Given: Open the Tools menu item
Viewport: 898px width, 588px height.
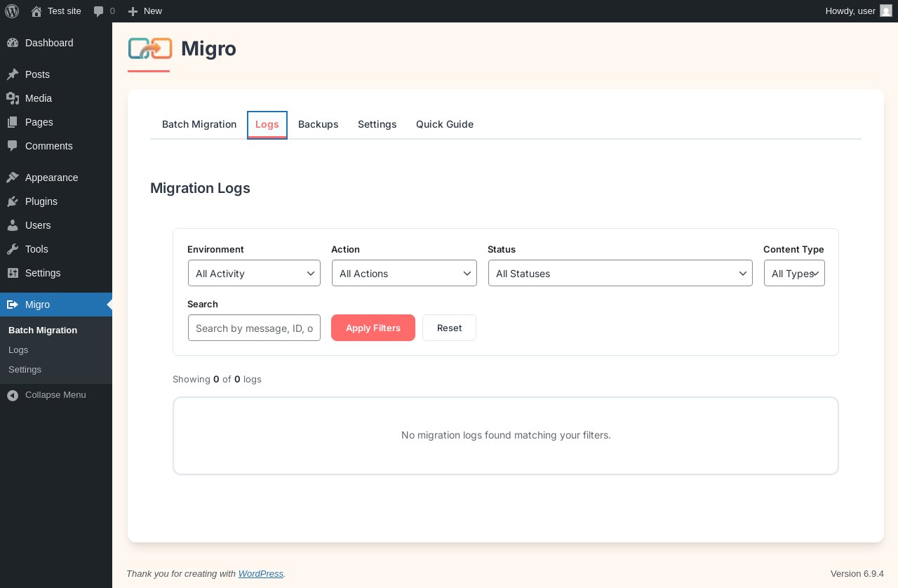Looking at the screenshot, I should [x=56, y=249].
